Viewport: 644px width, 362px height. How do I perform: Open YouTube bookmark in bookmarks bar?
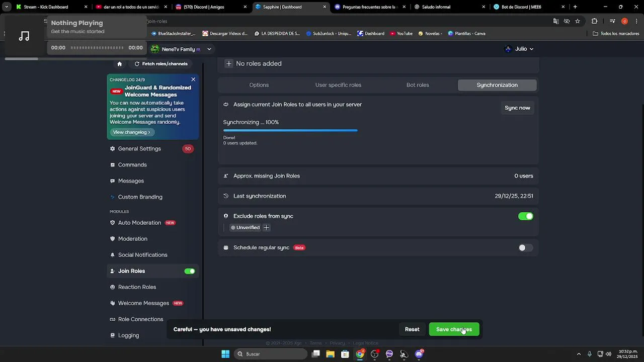pyautogui.click(x=401, y=34)
